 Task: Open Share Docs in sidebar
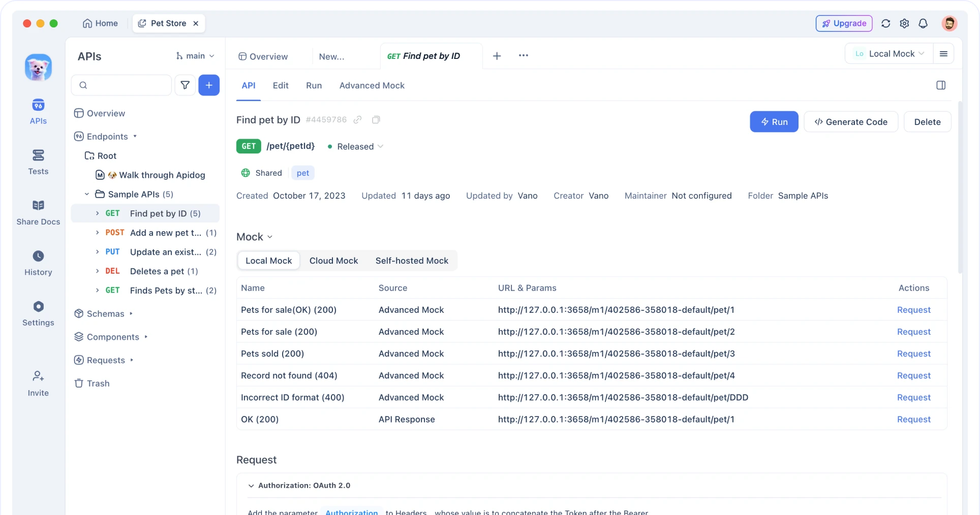point(38,212)
